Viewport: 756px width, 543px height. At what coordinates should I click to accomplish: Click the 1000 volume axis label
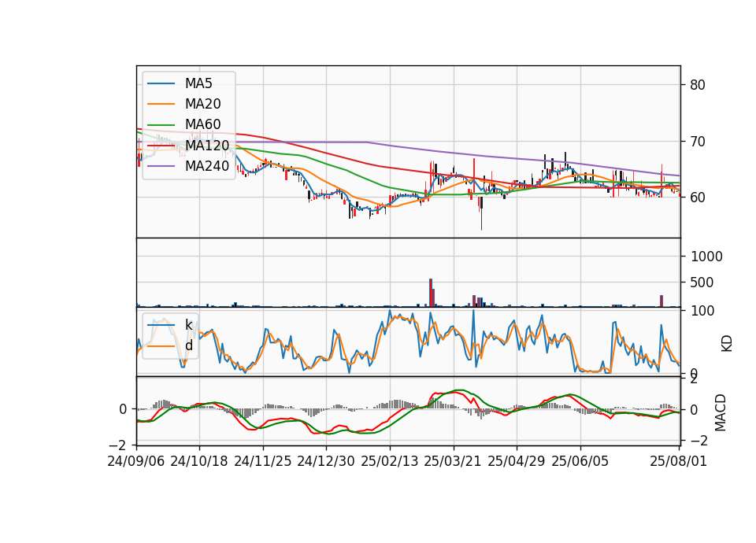coord(706,257)
